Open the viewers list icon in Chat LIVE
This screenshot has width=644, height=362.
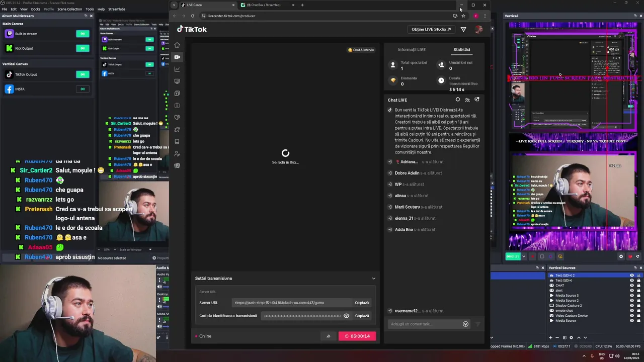(x=467, y=100)
